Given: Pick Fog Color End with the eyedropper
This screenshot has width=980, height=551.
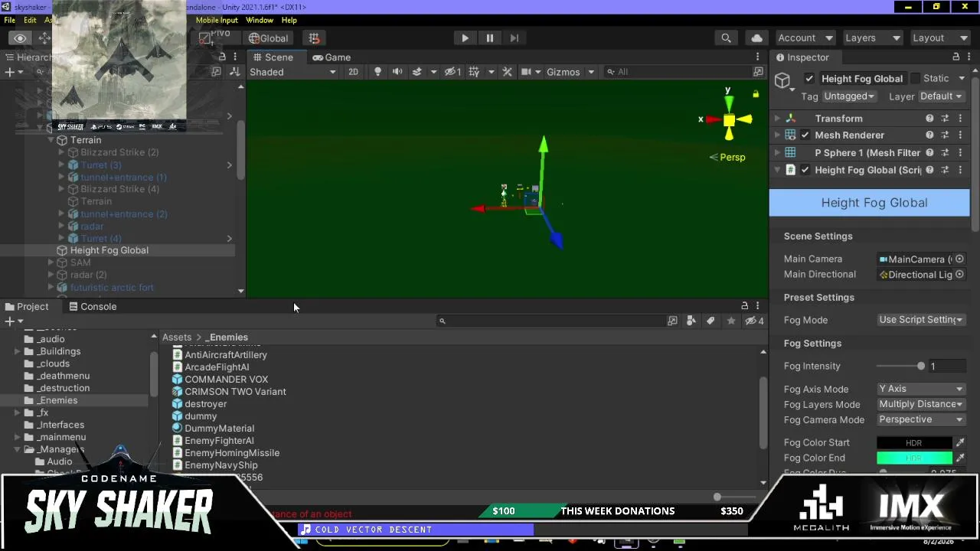Looking at the screenshot, I should pos(960,458).
